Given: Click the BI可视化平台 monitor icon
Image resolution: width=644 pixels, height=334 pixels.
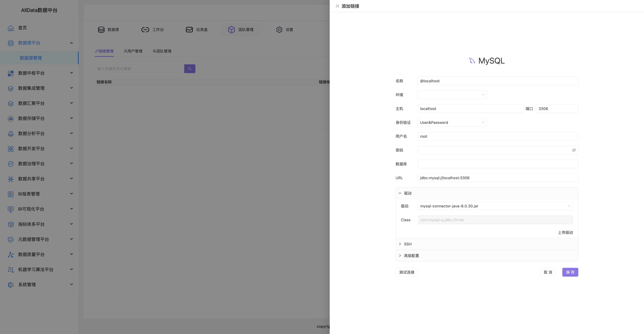Looking at the screenshot, I should coord(10,209).
